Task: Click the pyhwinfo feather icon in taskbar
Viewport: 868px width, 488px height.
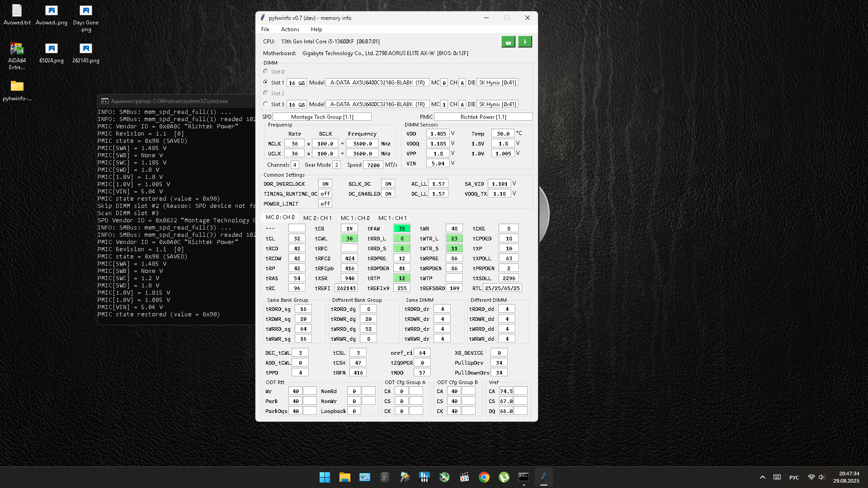Action: (543, 477)
